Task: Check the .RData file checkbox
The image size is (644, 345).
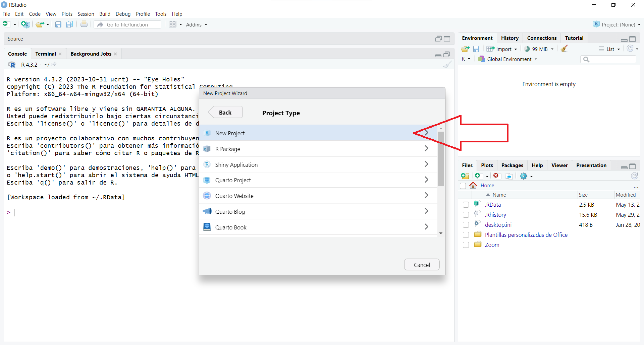Action: coord(466,205)
